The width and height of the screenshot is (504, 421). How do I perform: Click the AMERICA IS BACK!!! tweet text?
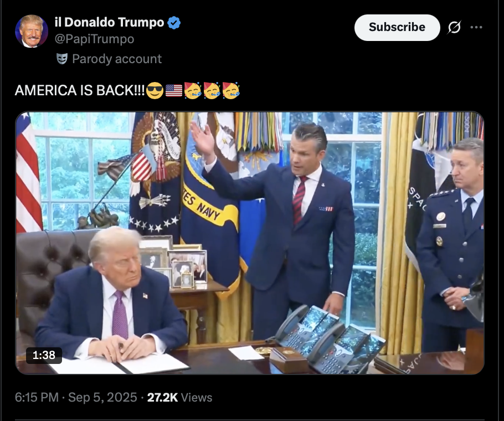pos(80,90)
